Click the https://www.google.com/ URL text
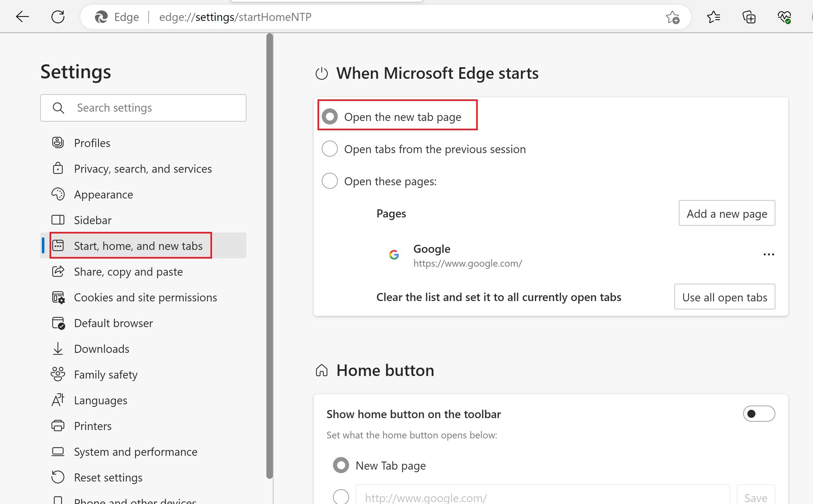813x504 pixels. 468,263
